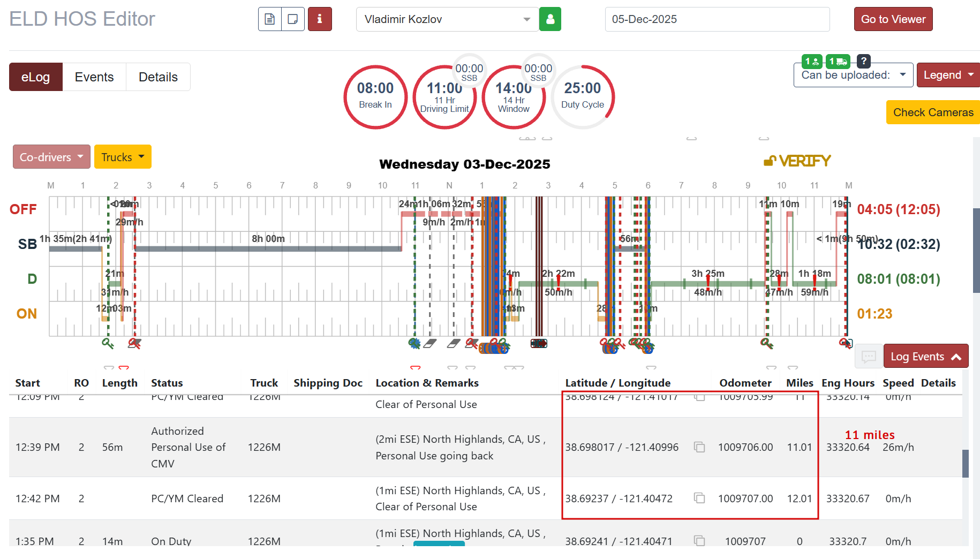Click the Odometer column header
The width and height of the screenshot is (980, 559).
point(745,383)
